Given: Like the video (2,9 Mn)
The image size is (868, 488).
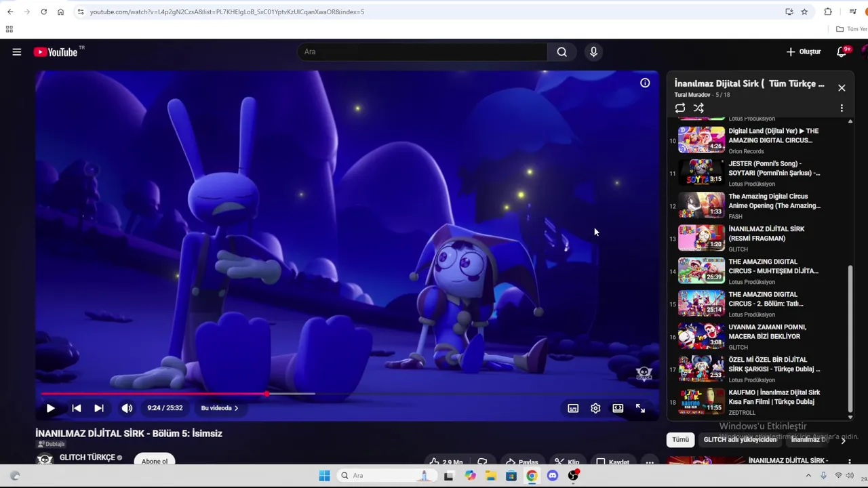Looking at the screenshot, I should point(445,462).
